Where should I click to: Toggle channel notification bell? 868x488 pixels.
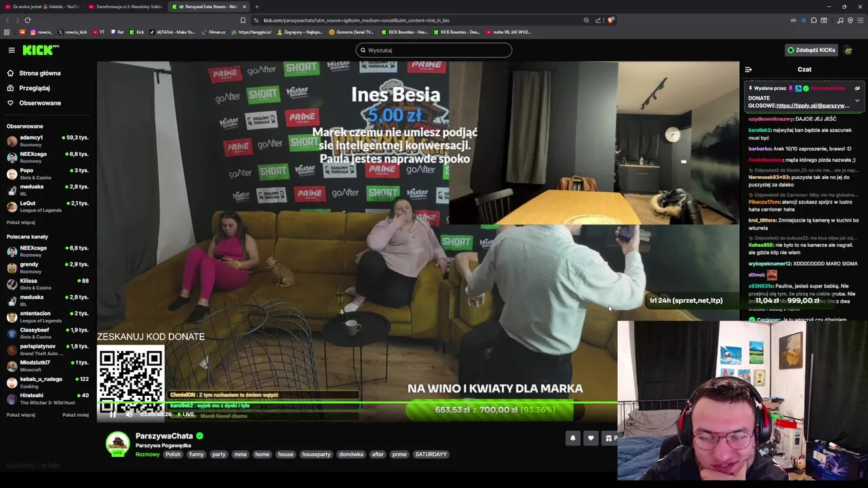[572, 438]
